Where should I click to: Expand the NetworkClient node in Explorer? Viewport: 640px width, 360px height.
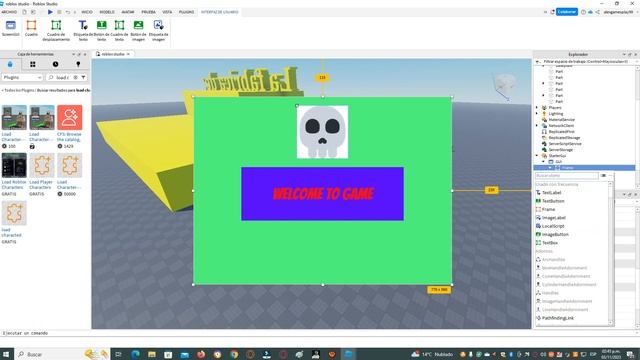537,126
